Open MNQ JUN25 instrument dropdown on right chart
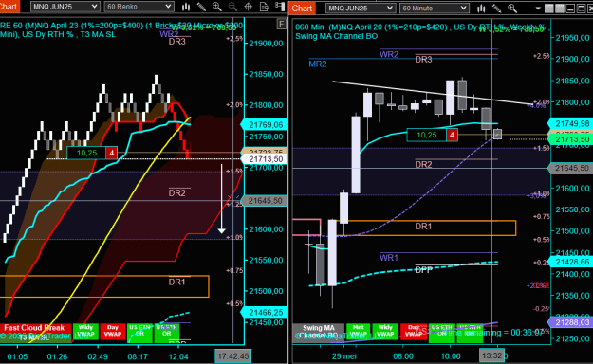 360,8
